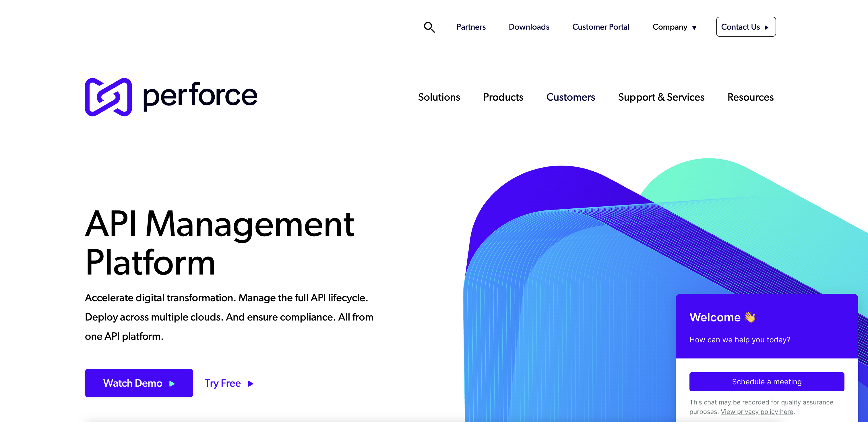Open the Products menu
The image size is (868, 422).
(503, 97)
